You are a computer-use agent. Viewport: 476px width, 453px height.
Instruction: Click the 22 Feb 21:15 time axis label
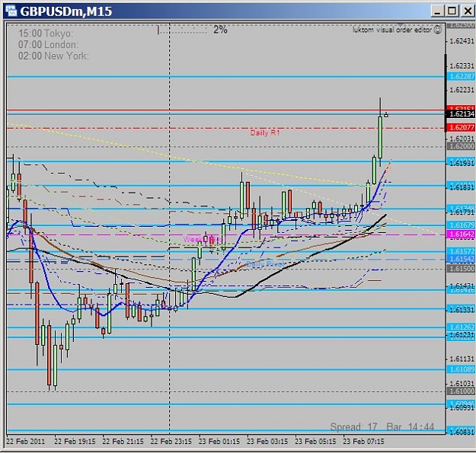click(123, 441)
